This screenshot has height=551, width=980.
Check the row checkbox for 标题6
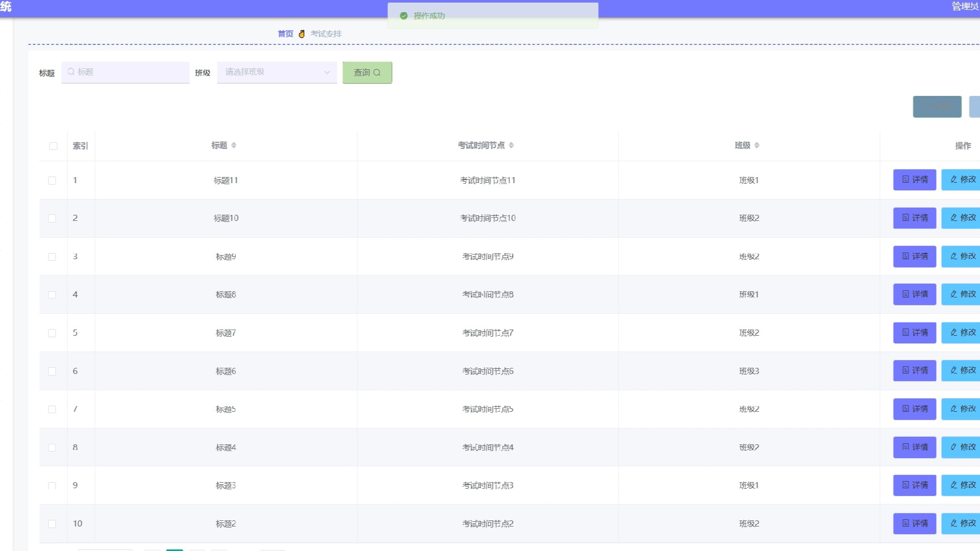click(x=52, y=371)
